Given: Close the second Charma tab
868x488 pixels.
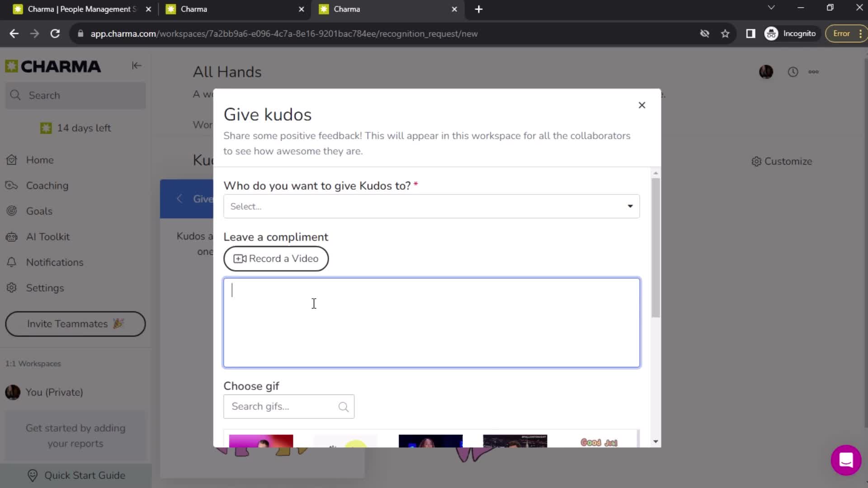Looking at the screenshot, I should [x=302, y=9].
